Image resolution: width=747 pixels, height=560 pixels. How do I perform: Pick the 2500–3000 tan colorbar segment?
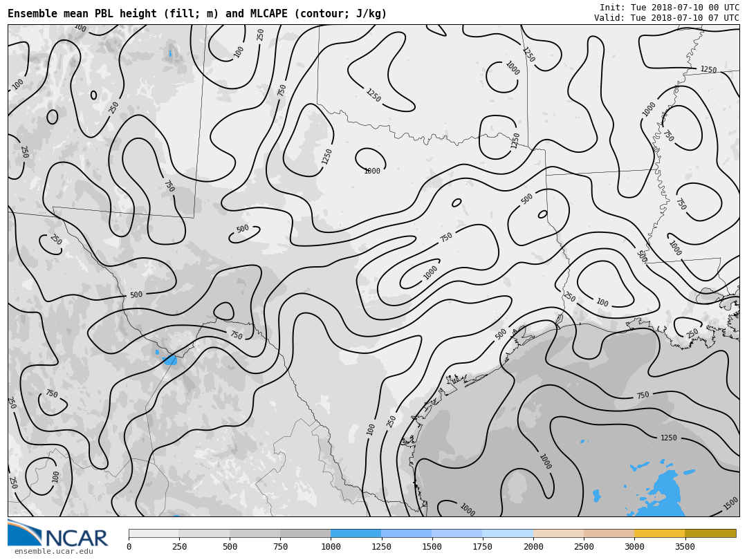pyautogui.click(x=609, y=533)
